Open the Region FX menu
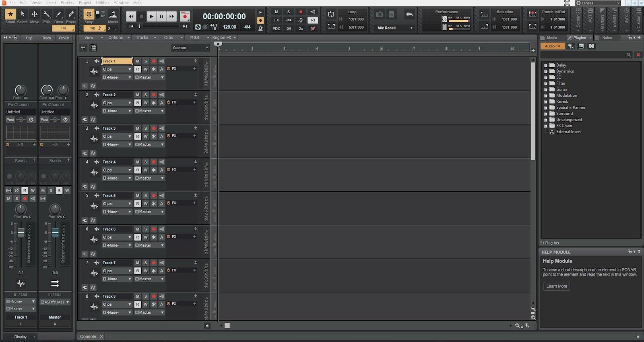 (x=224, y=37)
